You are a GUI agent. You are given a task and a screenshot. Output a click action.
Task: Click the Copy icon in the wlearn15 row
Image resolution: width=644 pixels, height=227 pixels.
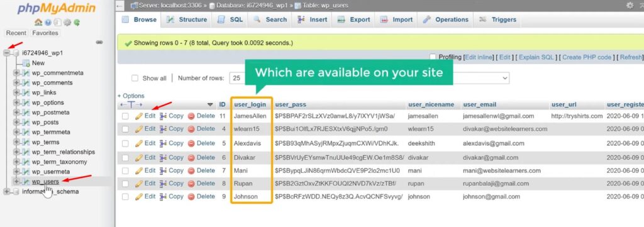[x=163, y=129]
